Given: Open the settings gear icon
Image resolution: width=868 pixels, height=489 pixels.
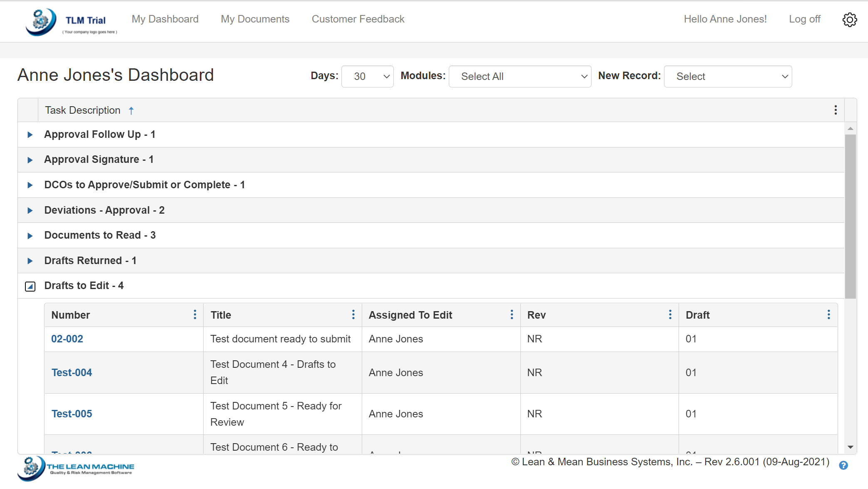Looking at the screenshot, I should [x=850, y=20].
